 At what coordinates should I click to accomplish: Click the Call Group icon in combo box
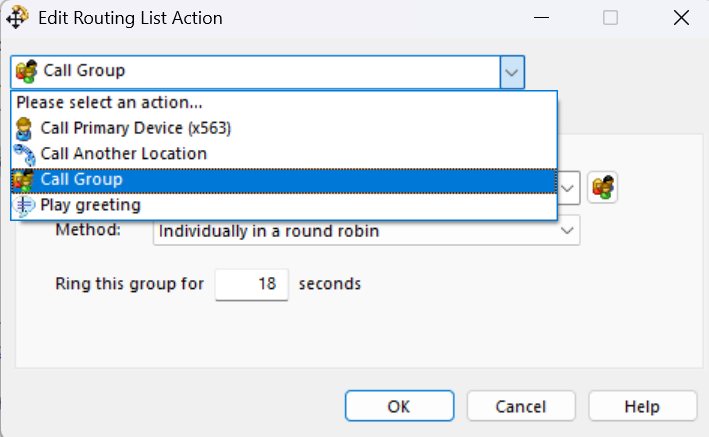coord(27,72)
